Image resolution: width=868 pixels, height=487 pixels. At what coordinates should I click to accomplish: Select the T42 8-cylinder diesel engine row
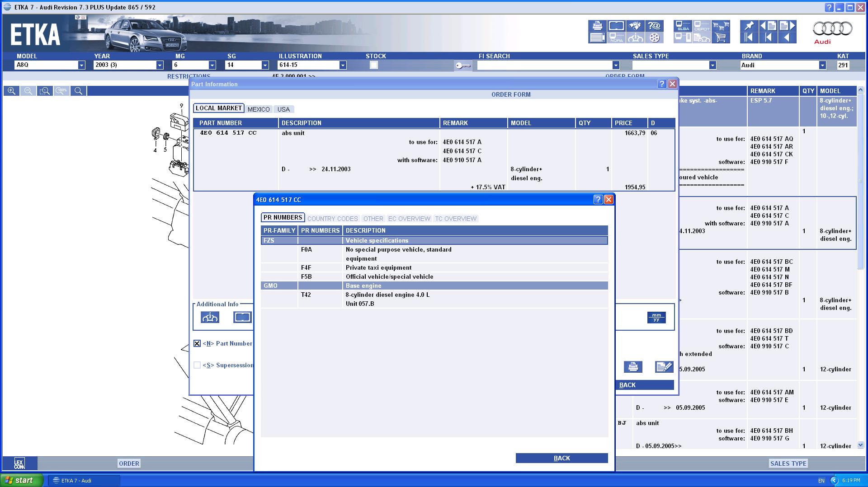[434, 299]
